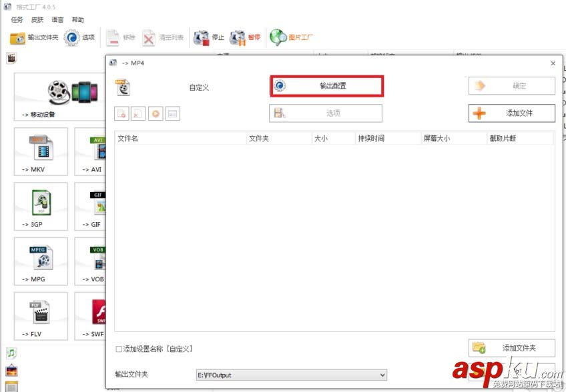Click the add-file small icon in dialog
This screenshot has width=566, height=392.
pos(121,113)
